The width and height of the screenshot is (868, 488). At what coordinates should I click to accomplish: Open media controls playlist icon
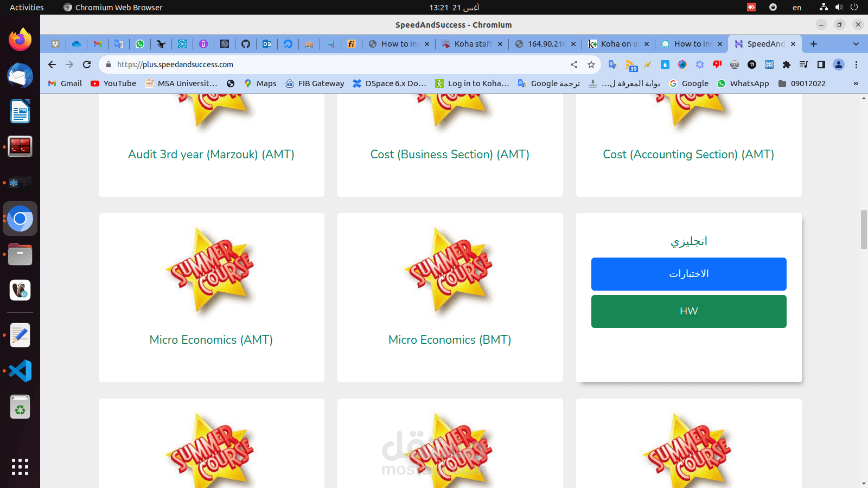(804, 65)
